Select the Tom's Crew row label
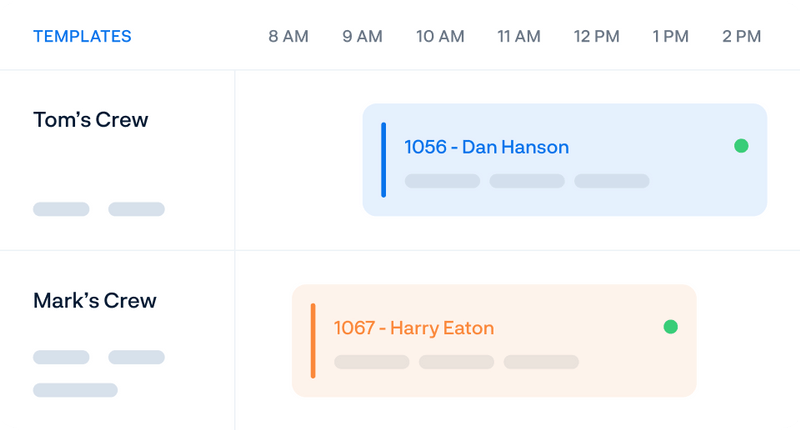800x430 pixels. pos(91,120)
